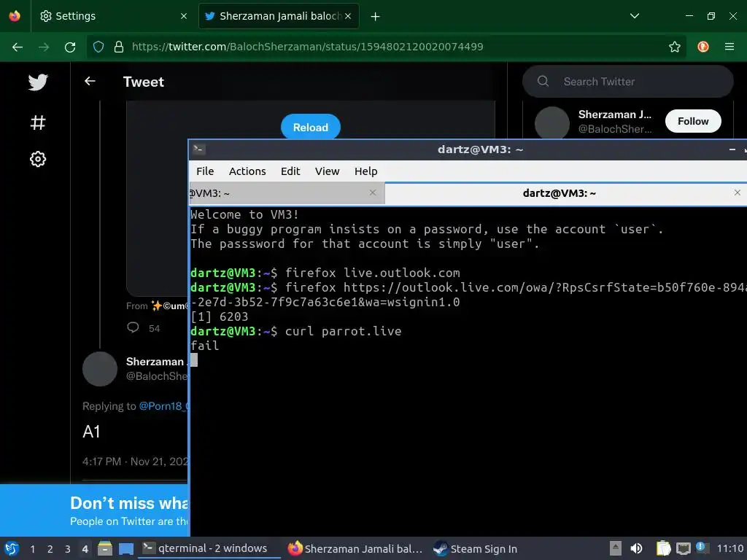
Task: Open the DuckDuckGo extension icon
Action: 703,47
